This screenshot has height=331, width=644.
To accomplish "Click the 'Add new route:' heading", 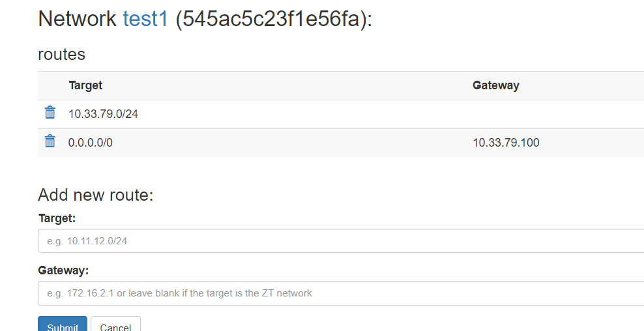I will 95,195.
